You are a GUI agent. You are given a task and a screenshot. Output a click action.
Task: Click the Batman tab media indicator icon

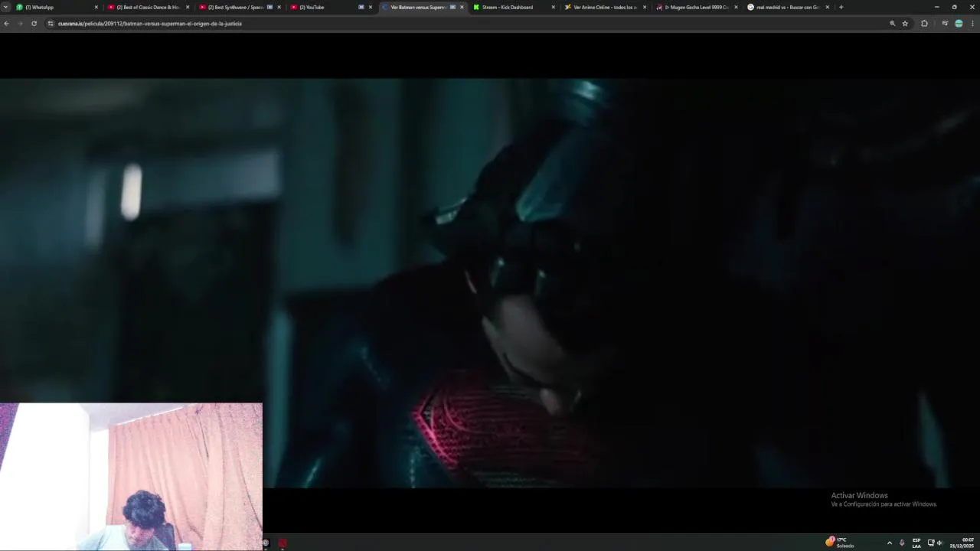(x=452, y=7)
